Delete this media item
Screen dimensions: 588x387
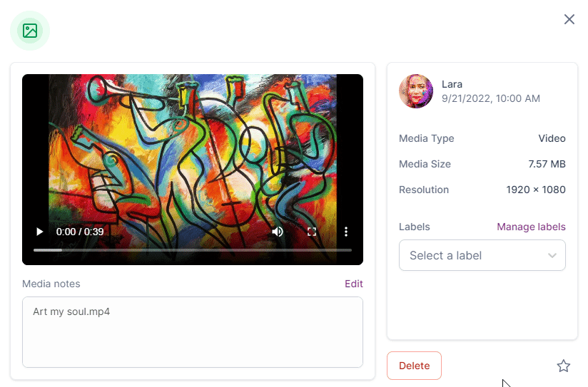pos(414,366)
